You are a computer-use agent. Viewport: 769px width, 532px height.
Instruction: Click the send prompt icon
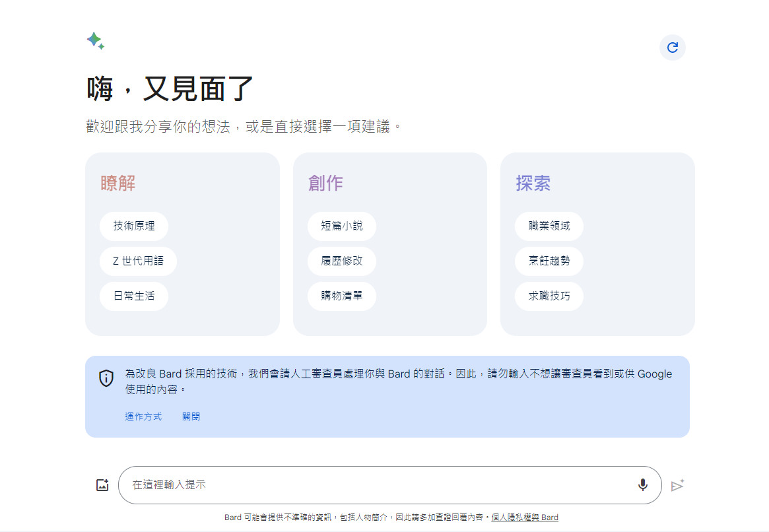pos(678,485)
